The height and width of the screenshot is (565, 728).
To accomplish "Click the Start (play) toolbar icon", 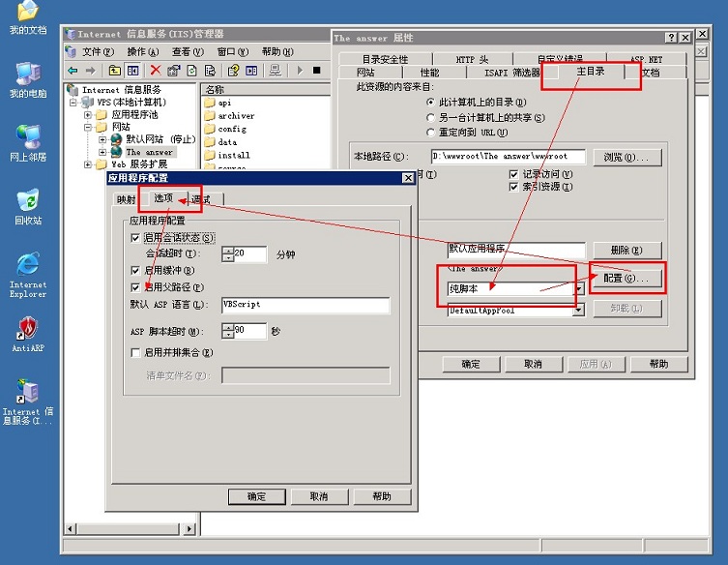I will pos(300,71).
